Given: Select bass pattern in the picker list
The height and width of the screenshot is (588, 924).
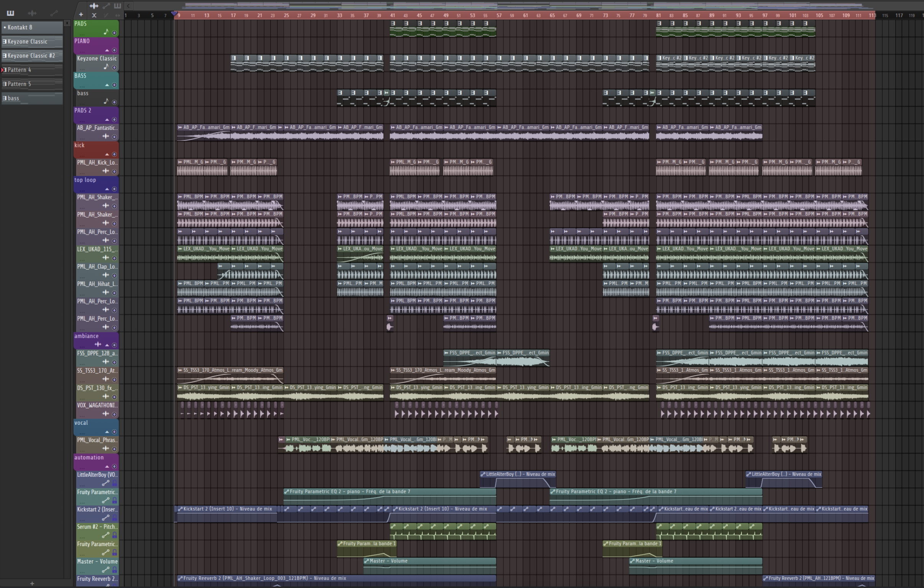Looking at the screenshot, I should (x=32, y=98).
